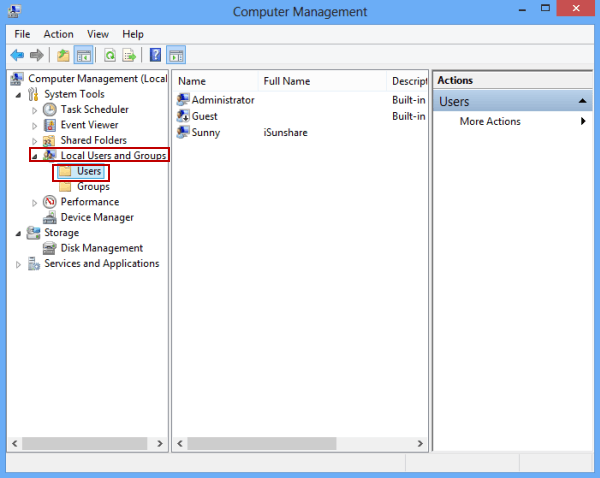Select Disk Management label in the tree
The height and width of the screenshot is (478, 600).
(101, 248)
